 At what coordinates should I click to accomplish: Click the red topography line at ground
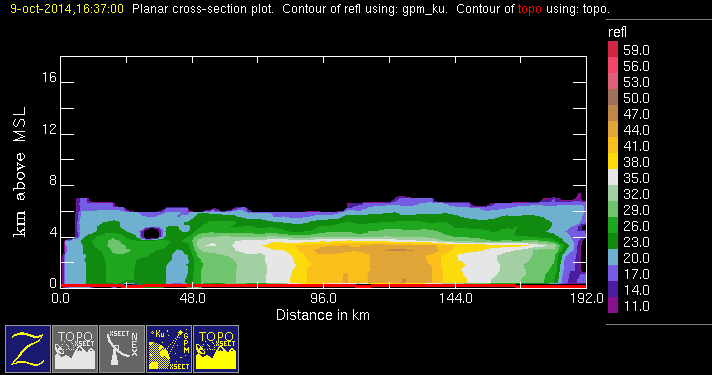(323, 286)
